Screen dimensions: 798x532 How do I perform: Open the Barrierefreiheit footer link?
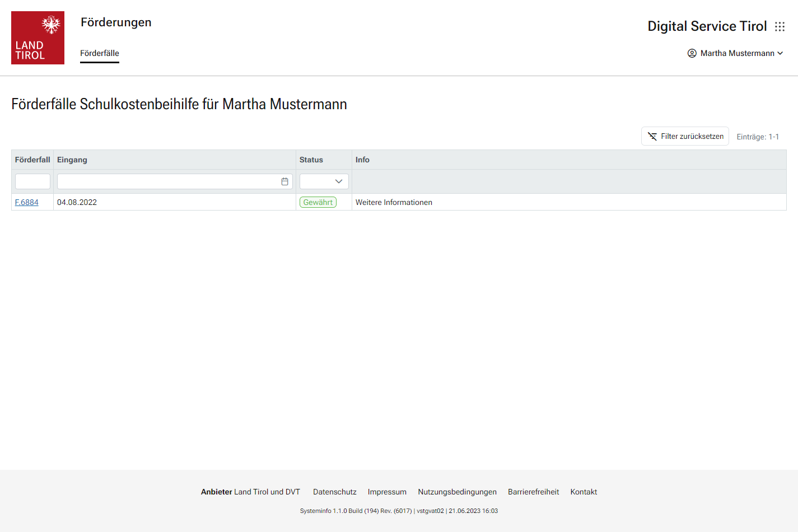coord(533,492)
